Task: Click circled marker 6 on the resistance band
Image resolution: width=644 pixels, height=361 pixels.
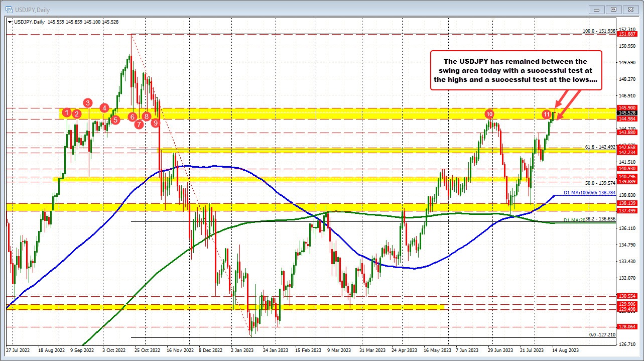Action: coord(132,117)
